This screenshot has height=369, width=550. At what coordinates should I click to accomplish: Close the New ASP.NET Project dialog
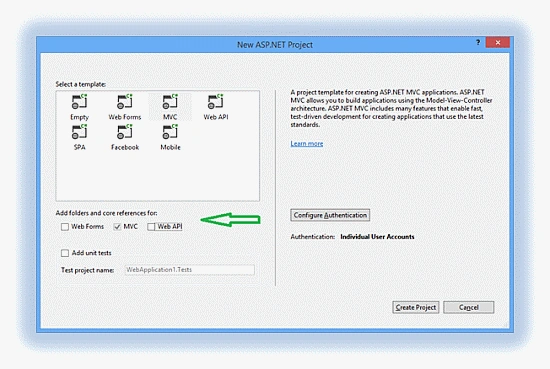(x=498, y=42)
